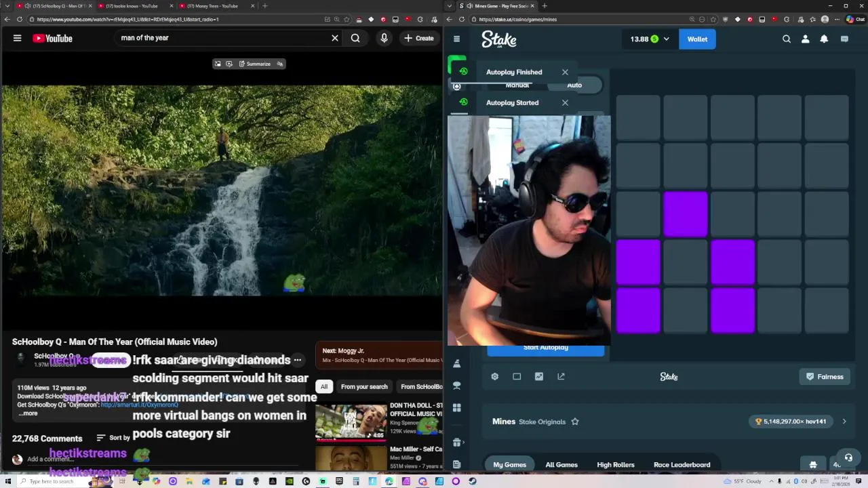The width and height of the screenshot is (868, 488).
Task: Select the High Rollers tab
Action: pyautogui.click(x=616, y=465)
